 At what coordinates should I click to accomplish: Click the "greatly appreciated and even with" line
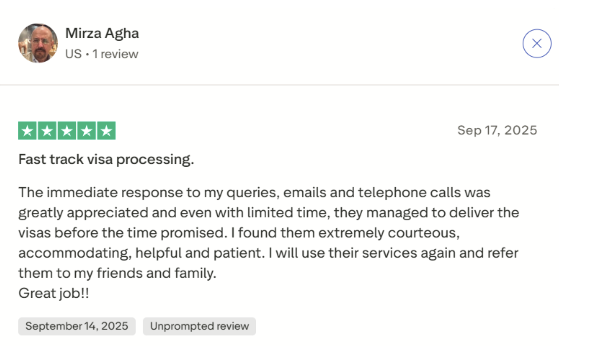pyautogui.click(x=268, y=213)
